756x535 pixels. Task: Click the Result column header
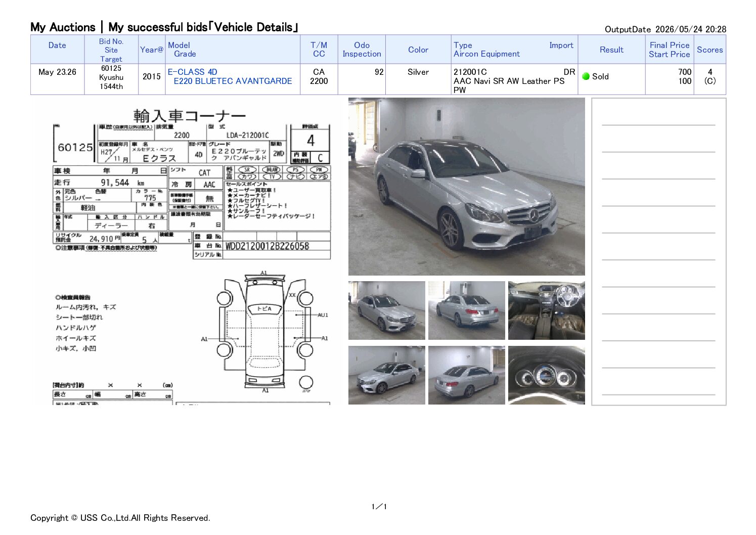click(x=611, y=50)
